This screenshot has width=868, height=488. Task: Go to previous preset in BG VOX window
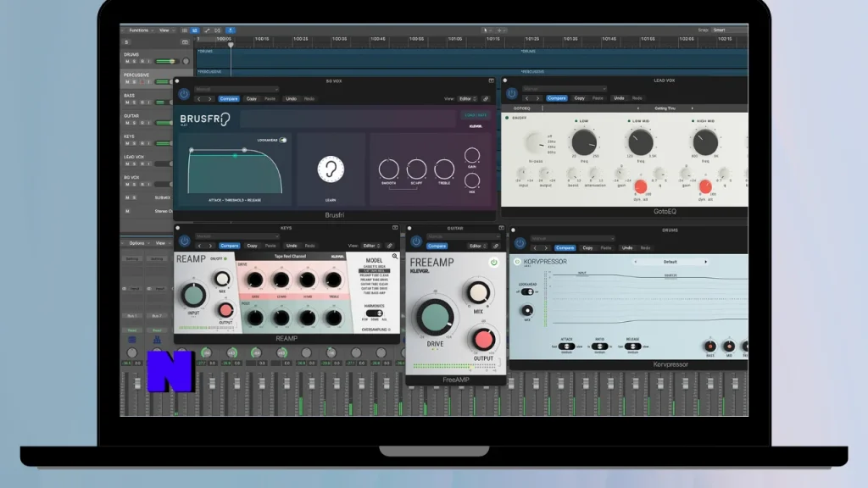pyautogui.click(x=199, y=99)
